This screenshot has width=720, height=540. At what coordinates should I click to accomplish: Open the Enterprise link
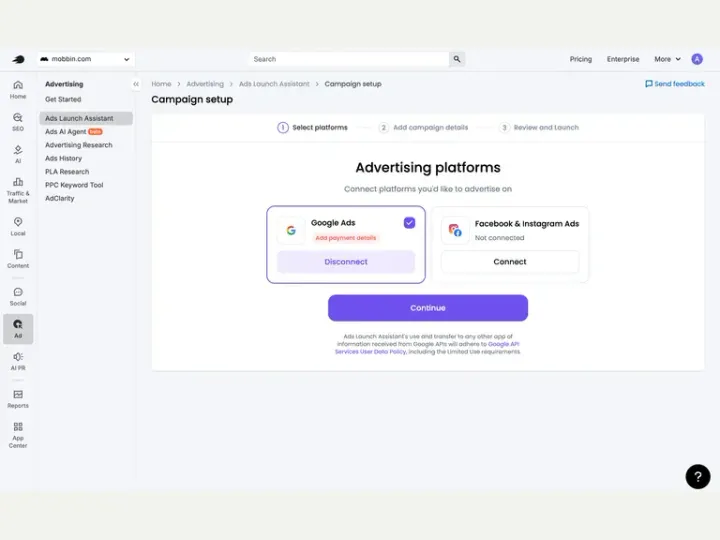[x=623, y=59]
